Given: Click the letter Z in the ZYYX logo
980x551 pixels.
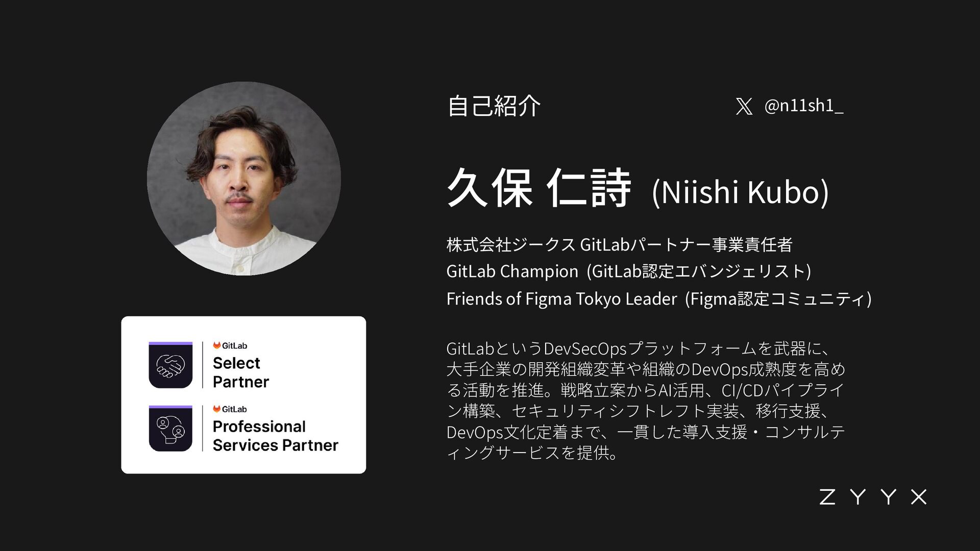Looking at the screenshot, I should pyautogui.click(x=828, y=497).
